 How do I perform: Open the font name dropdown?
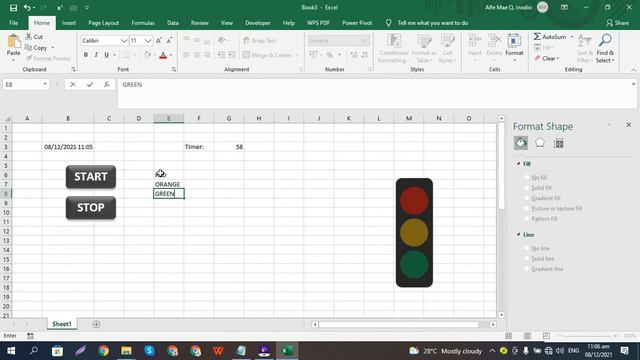coord(124,41)
